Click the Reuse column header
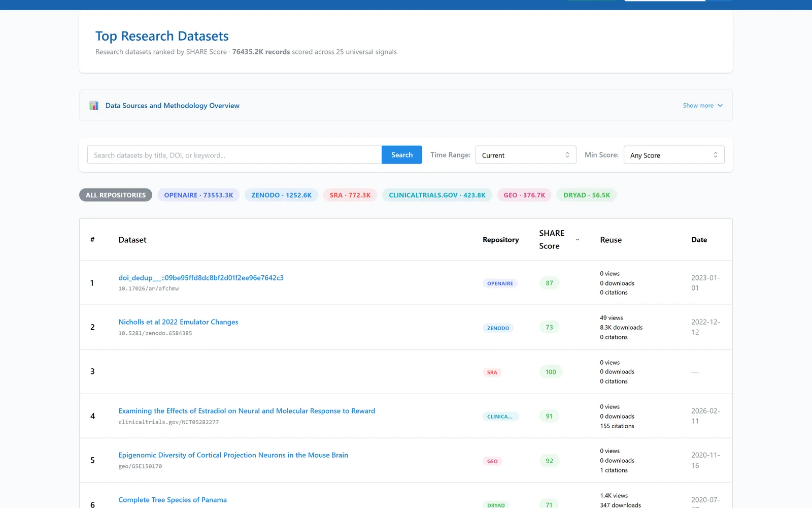812x508 pixels. [611, 240]
